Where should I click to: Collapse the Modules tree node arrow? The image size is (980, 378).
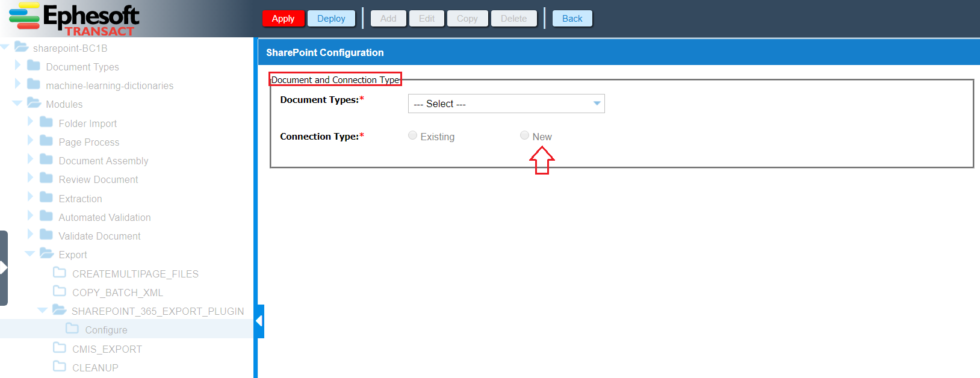[x=17, y=104]
